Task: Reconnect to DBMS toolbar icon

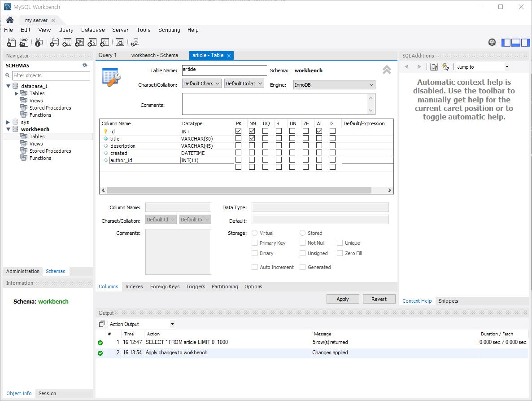Action: click(135, 43)
